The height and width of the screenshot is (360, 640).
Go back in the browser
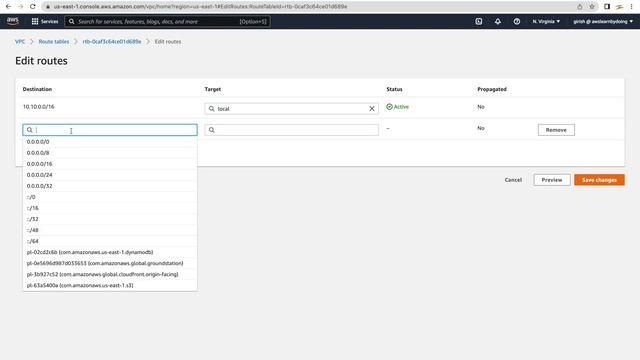pyautogui.click(x=8, y=7)
